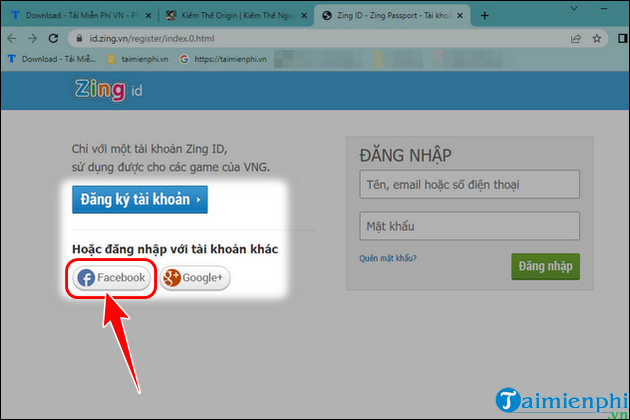The image size is (630, 420).
Task: Click Đăng ký tài khoản button
Action: [140, 199]
